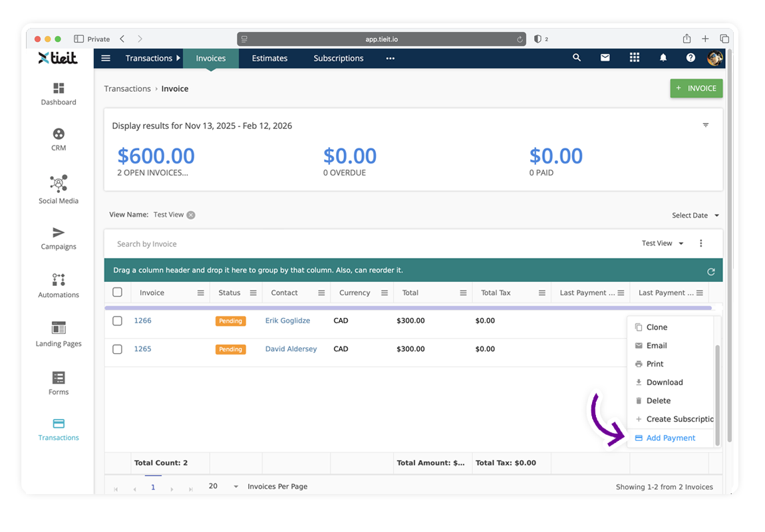Click the context menu scrollbar
Viewport: 765px width, 532px height.
click(717, 395)
